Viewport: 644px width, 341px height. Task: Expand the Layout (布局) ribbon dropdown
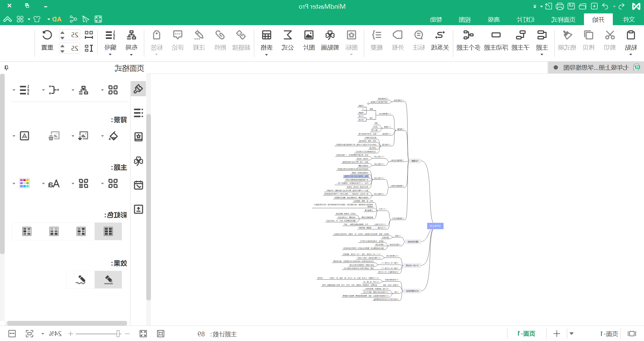(131, 55)
